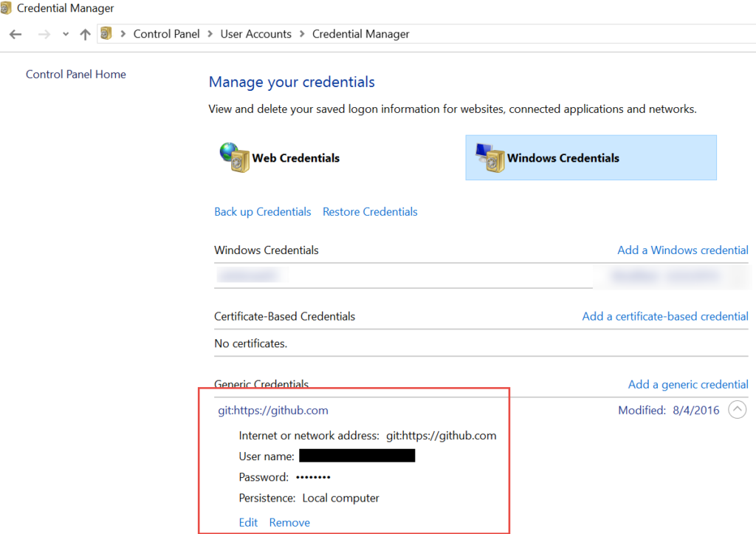Click the Manage your credentials heading

pyautogui.click(x=292, y=82)
